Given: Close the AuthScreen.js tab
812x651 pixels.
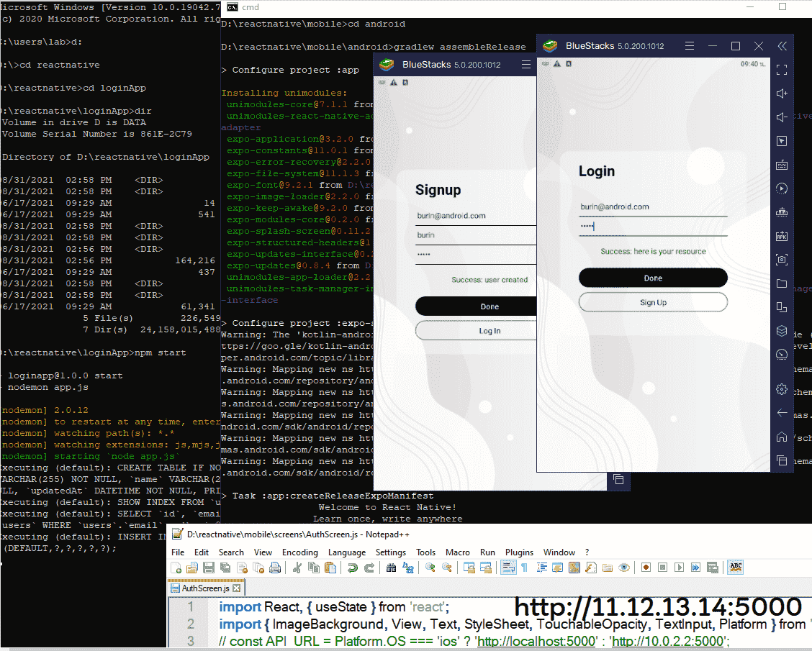Looking at the screenshot, I should [237, 588].
